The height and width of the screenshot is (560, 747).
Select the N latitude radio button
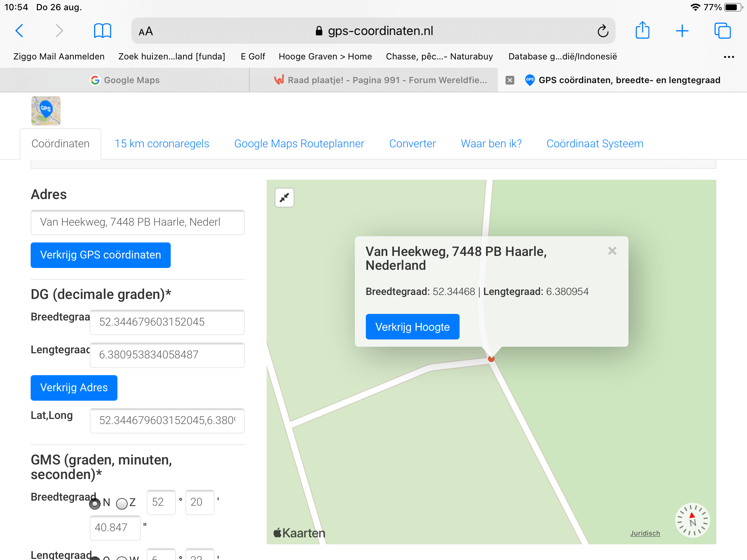pos(95,503)
